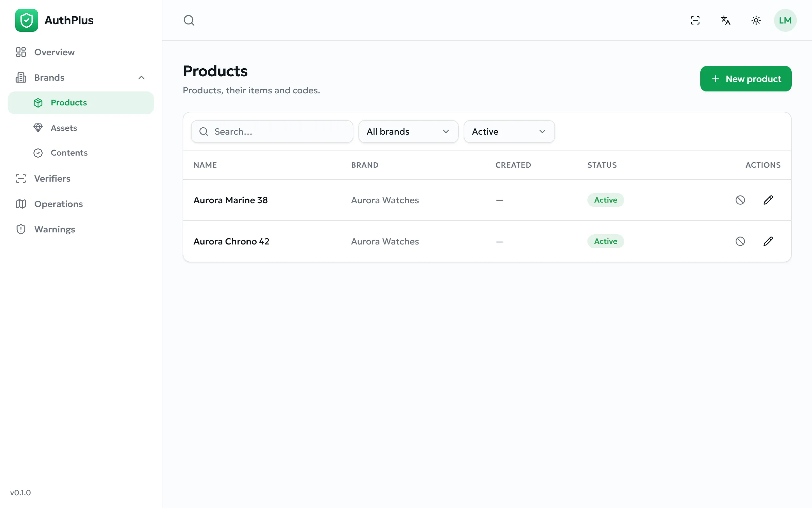Click the Active badge for Aurora Marine 38
812x508 pixels.
[x=605, y=200]
